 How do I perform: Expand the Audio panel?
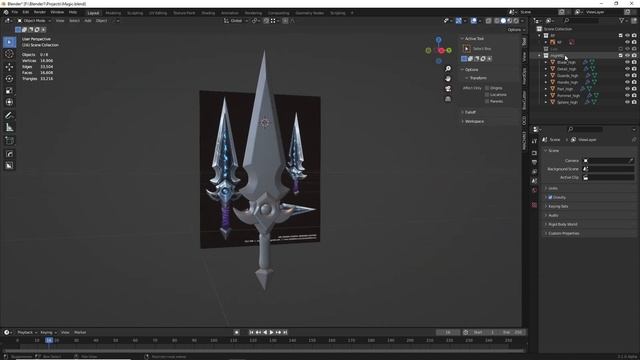553,216
